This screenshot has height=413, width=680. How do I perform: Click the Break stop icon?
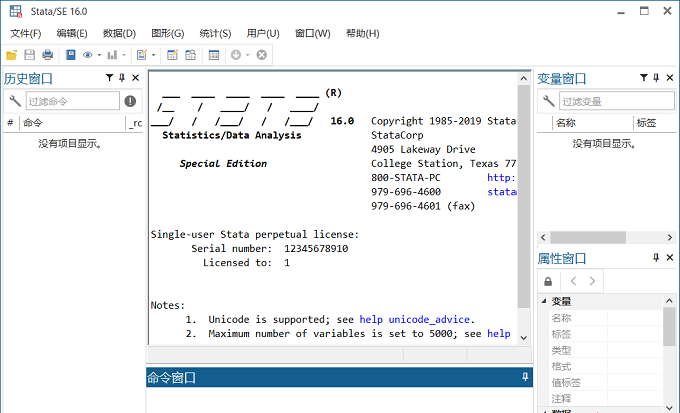pos(262,55)
